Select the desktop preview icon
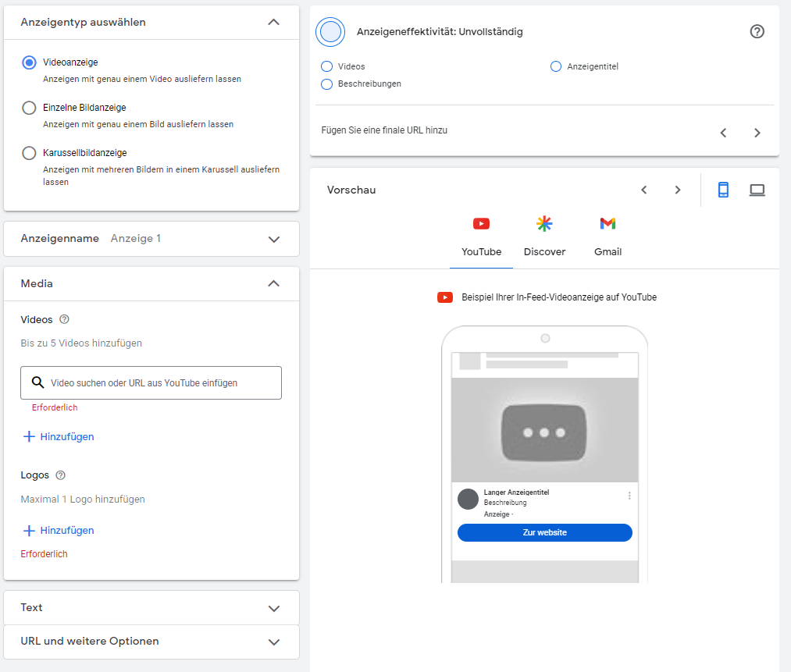 point(757,189)
